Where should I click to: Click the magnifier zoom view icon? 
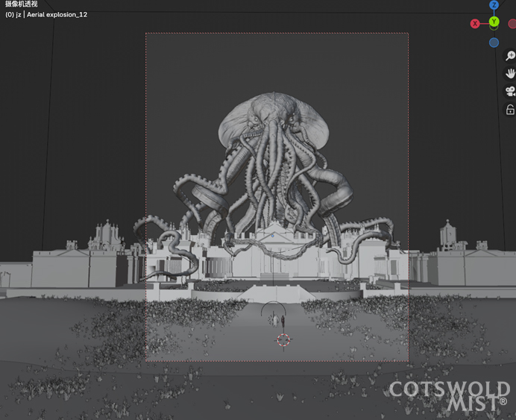[x=510, y=56]
